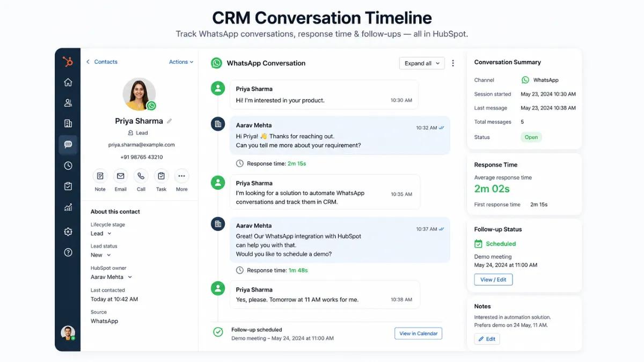This screenshot has width=644, height=362.
Task: Open user avatar at sidebar bottom
Action: coord(68,333)
